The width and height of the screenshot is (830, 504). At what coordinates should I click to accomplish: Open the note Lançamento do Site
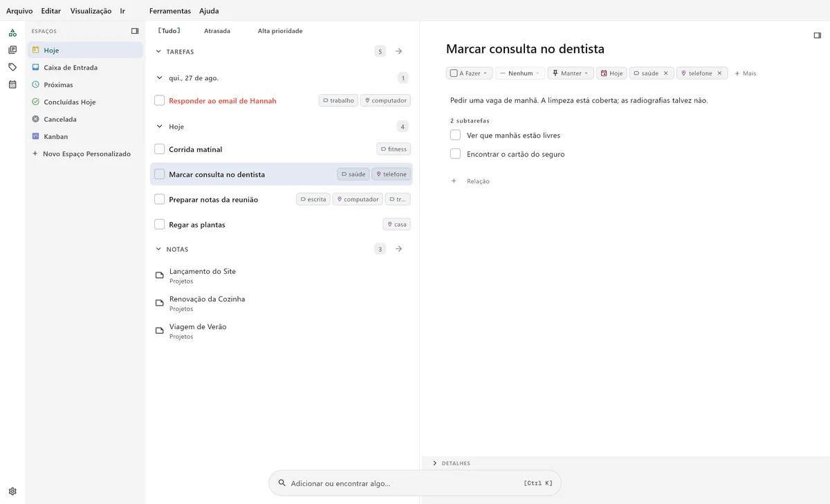281,276
